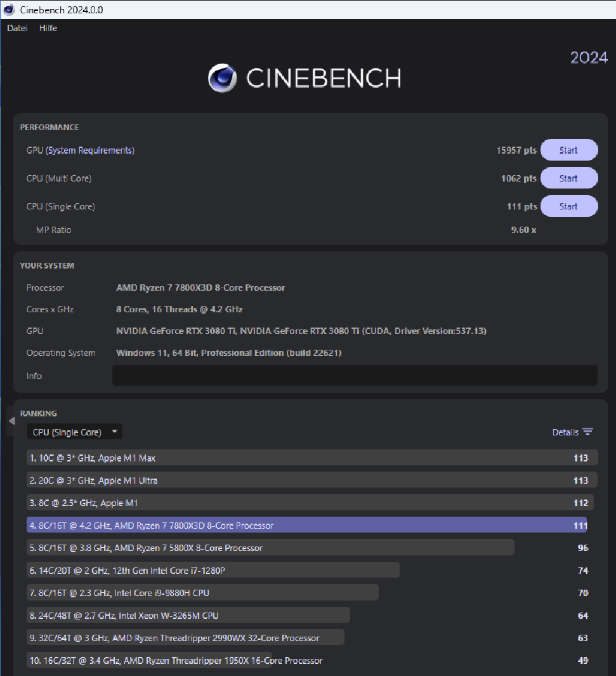
Task: Collapse side panel with left arrow
Action: pos(11,421)
